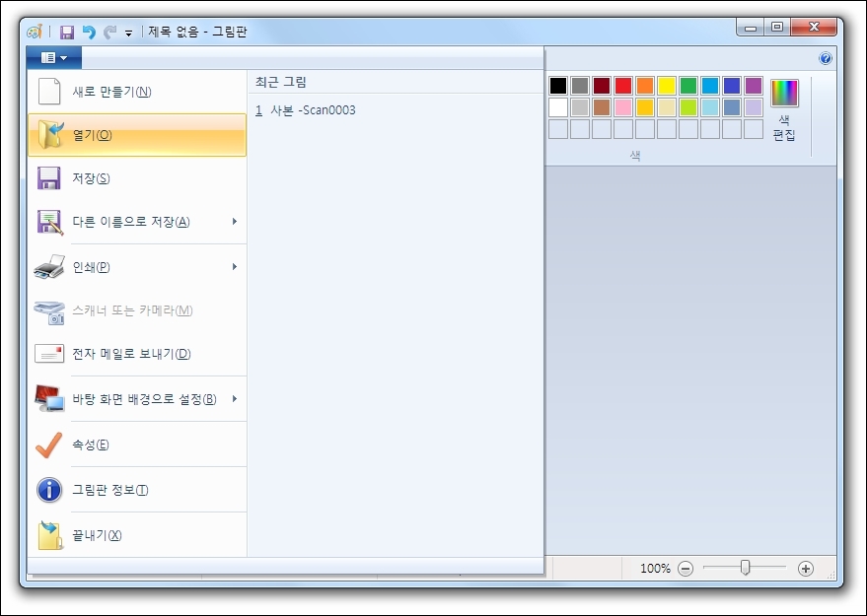Click 스캐너 또는 카메라(M) entry

tap(136, 310)
